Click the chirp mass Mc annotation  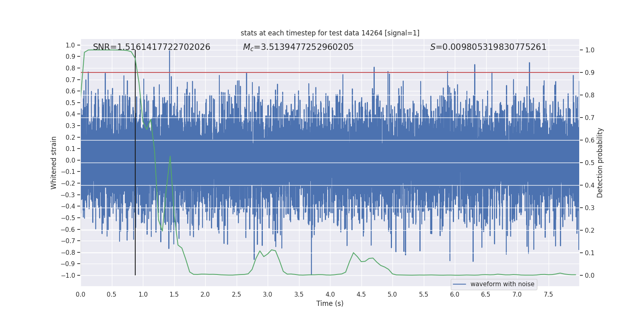click(x=298, y=47)
